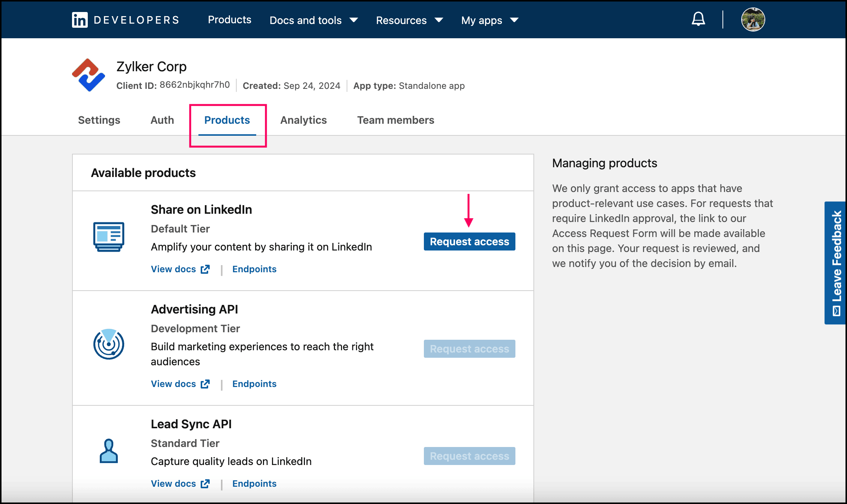Viewport: 847px width, 504px height.
Task: Click the Leave Feedback envelope icon
Action: [836, 311]
